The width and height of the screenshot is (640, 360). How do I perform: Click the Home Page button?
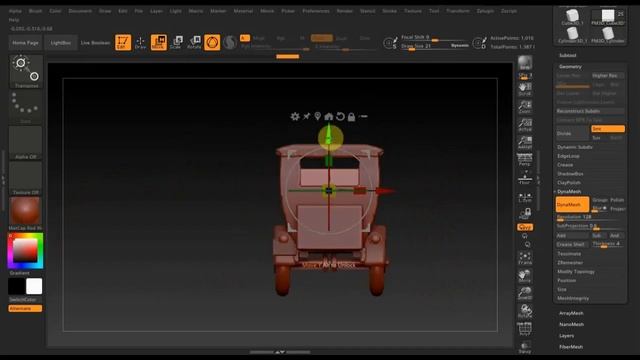25,42
